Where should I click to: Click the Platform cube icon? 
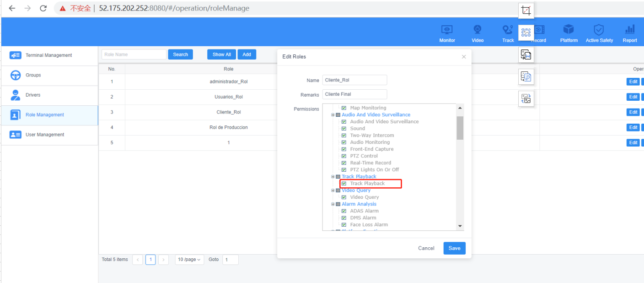coord(569,30)
